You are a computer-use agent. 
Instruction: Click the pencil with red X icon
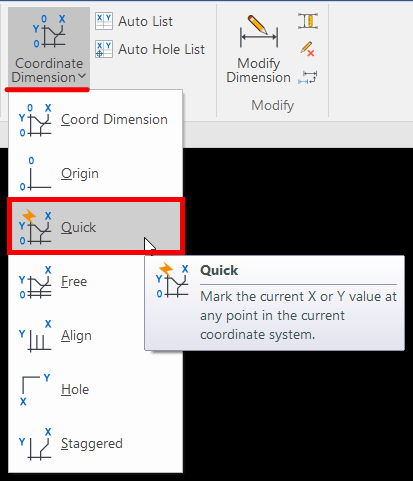point(308,49)
